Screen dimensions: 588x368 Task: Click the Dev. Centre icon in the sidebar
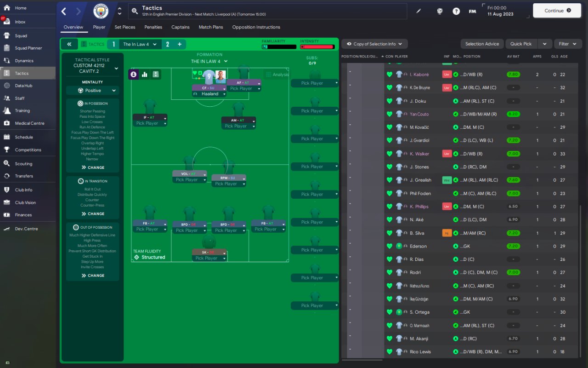(x=7, y=229)
